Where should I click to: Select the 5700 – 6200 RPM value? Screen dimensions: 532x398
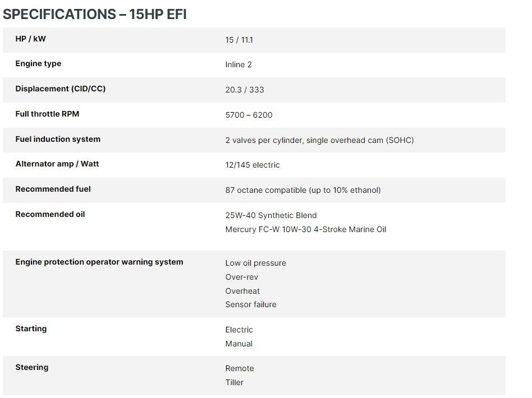249,115
